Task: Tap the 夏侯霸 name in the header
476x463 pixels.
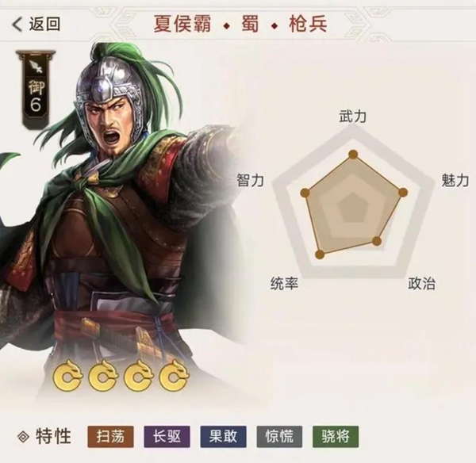Action: pos(182,24)
